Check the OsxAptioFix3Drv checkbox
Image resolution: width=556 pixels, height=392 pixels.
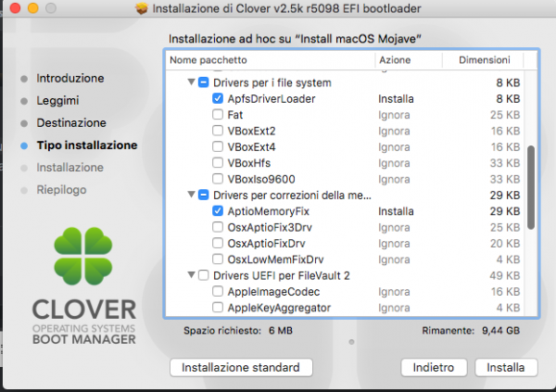tap(218, 227)
